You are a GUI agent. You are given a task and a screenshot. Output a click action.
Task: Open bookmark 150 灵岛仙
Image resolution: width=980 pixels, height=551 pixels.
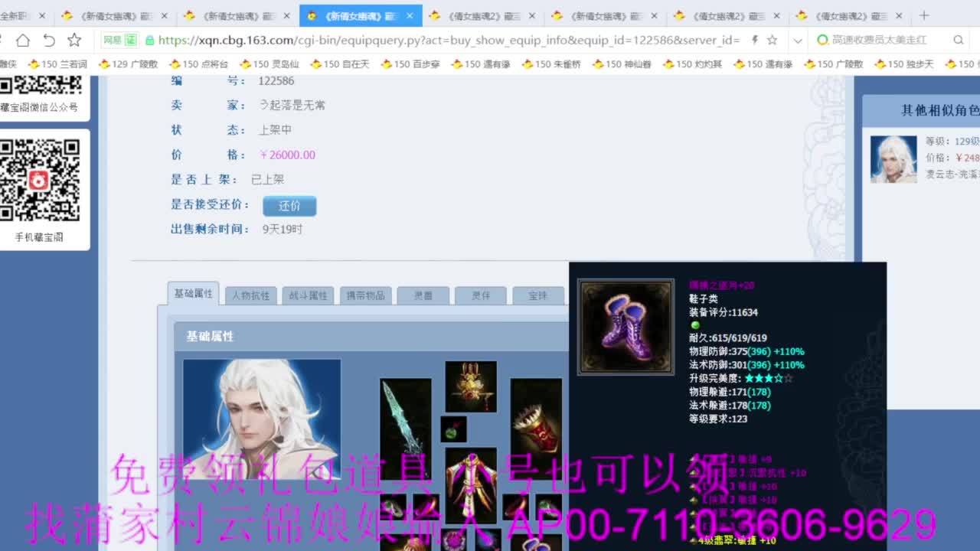[x=269, y=64]
